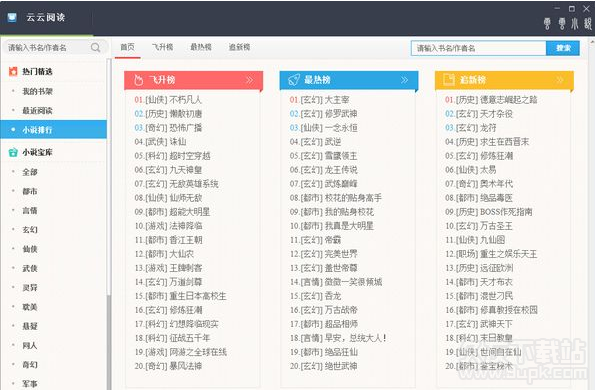This screenshot has width=595, height=390.
Task: Expand the 飞升榜 list with double-arrow
Action: (250, 80)
